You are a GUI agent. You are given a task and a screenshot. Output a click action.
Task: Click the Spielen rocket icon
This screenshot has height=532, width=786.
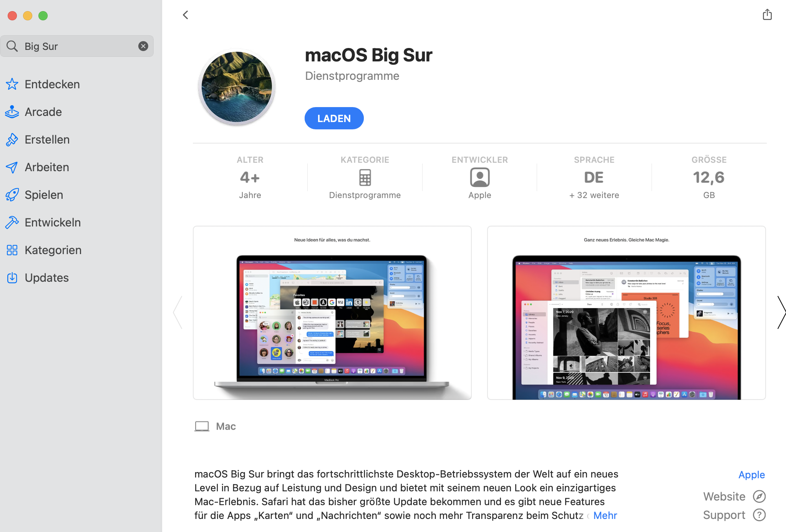(x=12, y=195)
